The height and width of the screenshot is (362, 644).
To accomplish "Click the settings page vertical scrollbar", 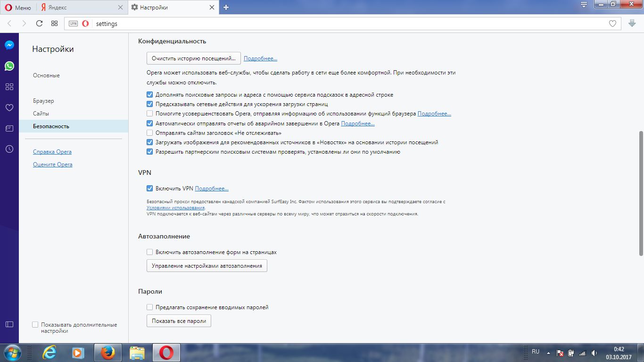I will 640,193.
